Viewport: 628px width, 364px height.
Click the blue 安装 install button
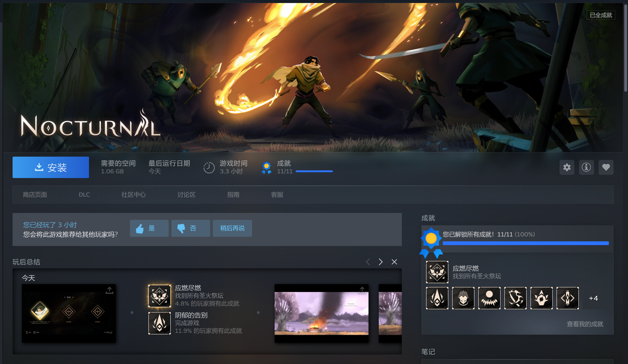[x=51, y=167]
